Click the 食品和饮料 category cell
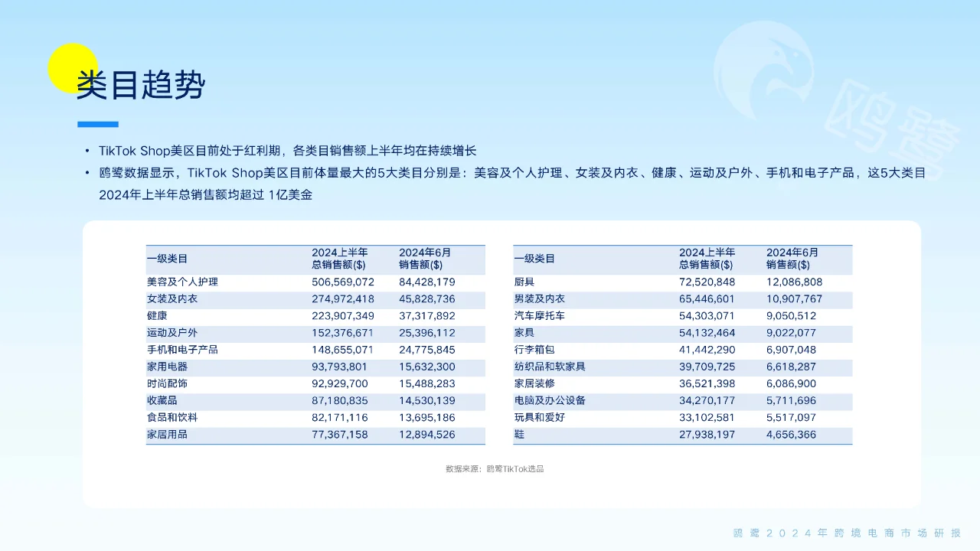Viewport: 980px width, 551px height. click(x=172, y=418)
